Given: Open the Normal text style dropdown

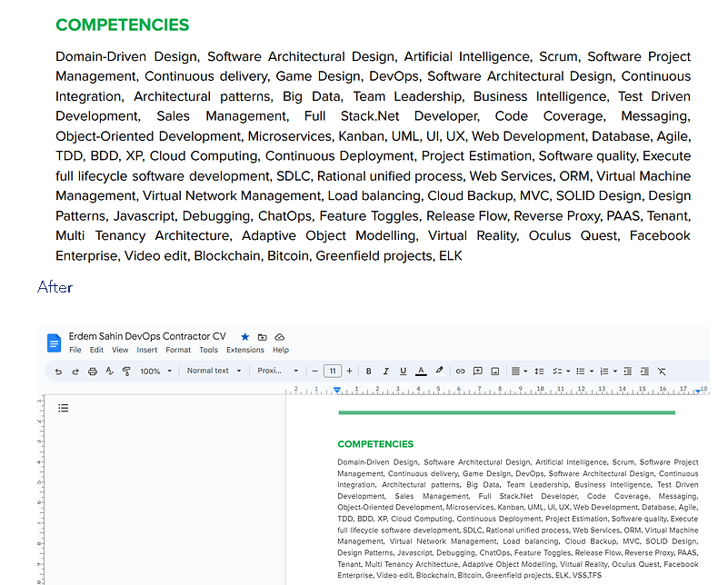Looking at the screenshot, I should [214, 371].
